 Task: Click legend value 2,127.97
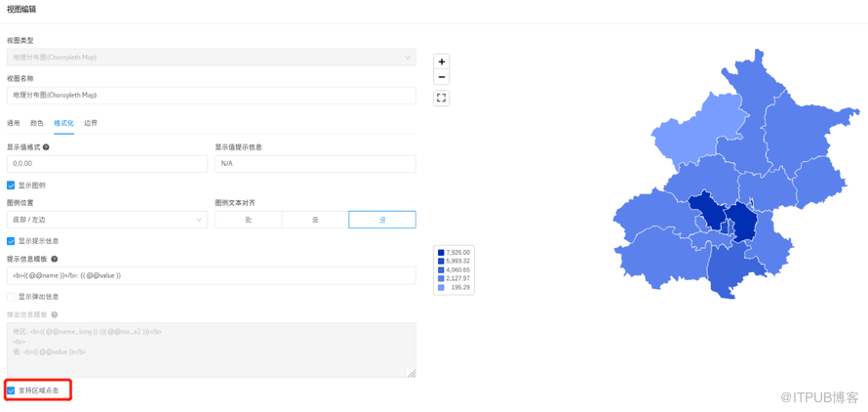pos(457,278)
